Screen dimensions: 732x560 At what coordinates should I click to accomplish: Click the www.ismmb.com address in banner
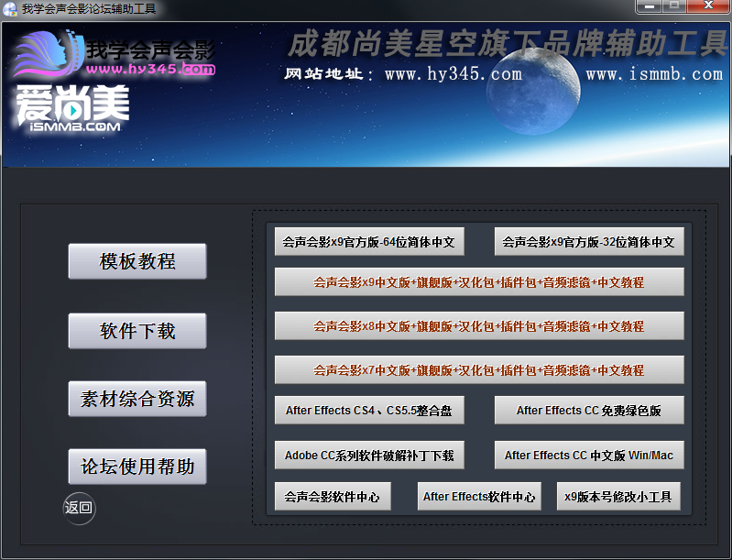[654, 74]
